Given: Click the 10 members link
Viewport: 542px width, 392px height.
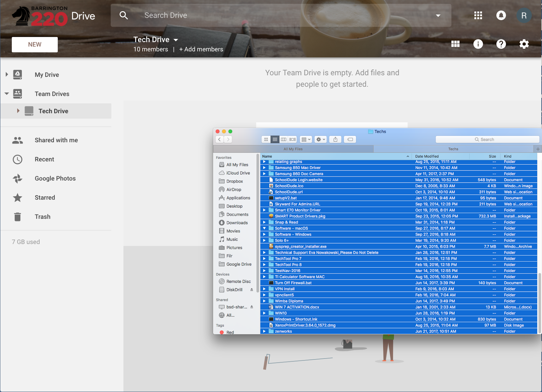Looking at the screenshot, I should (151, 49).
